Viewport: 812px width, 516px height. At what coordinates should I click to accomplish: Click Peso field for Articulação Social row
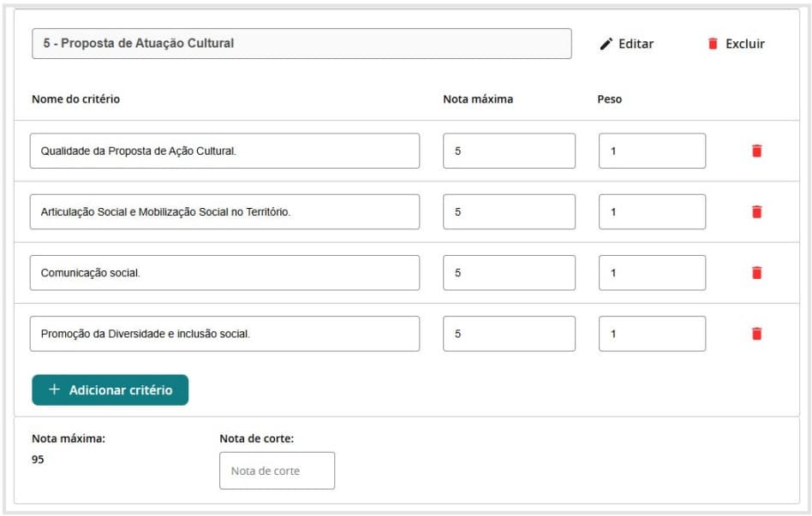(x=652, y=211)
